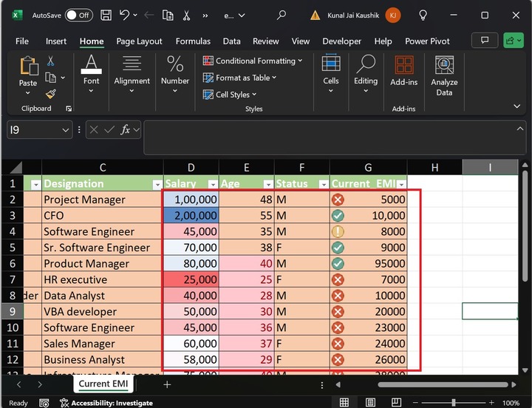This screenshot has width=532, height=408.
Task: Click the Cut scissors icon in Clipboard group
Action: click(51, 61)
